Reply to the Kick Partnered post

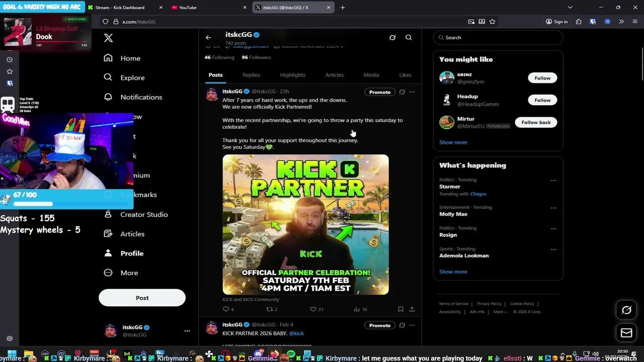tap(228, 309)
